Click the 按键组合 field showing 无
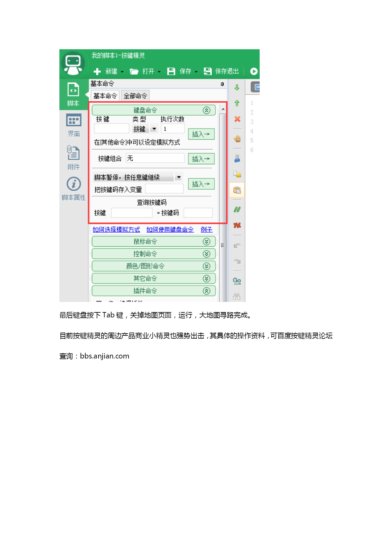392x554 pixels. [x=155, y=158]
